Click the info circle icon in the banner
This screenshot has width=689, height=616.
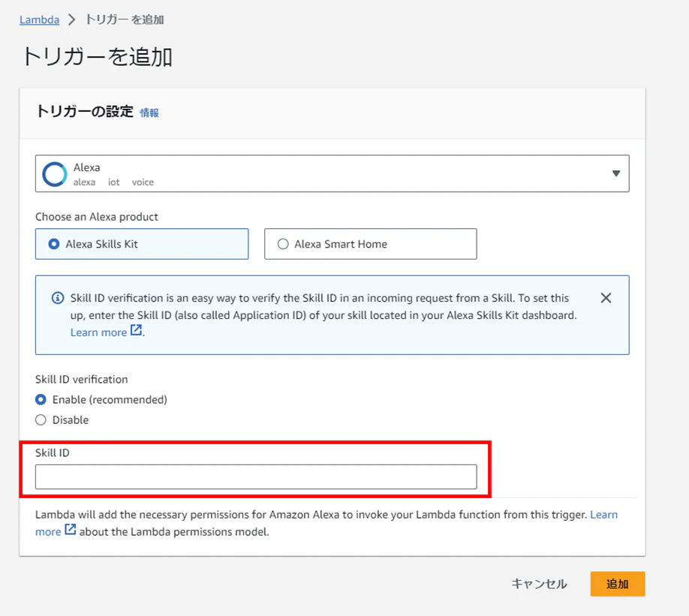tap(58, 298)
